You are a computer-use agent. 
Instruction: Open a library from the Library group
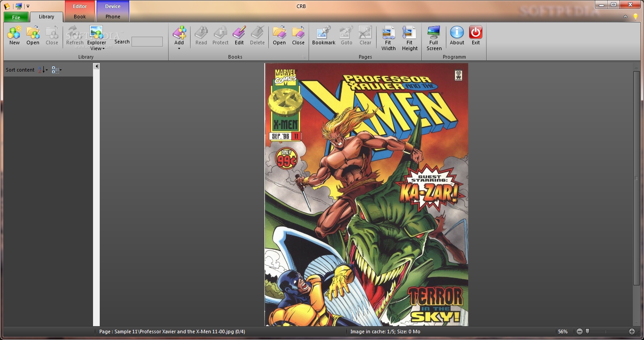point(33,36)
